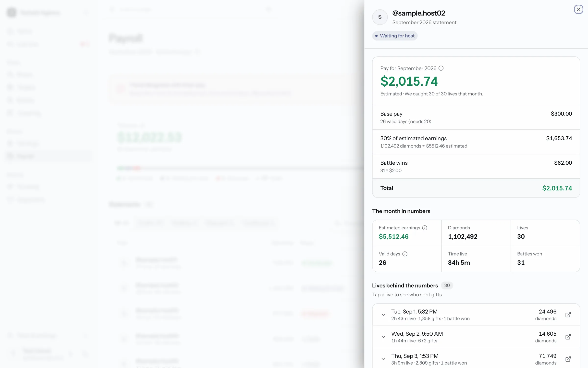Screen dimensions: 588x368
Task: Click the 1,102,492 diamonds estimate line
Action: click(424, 146)
